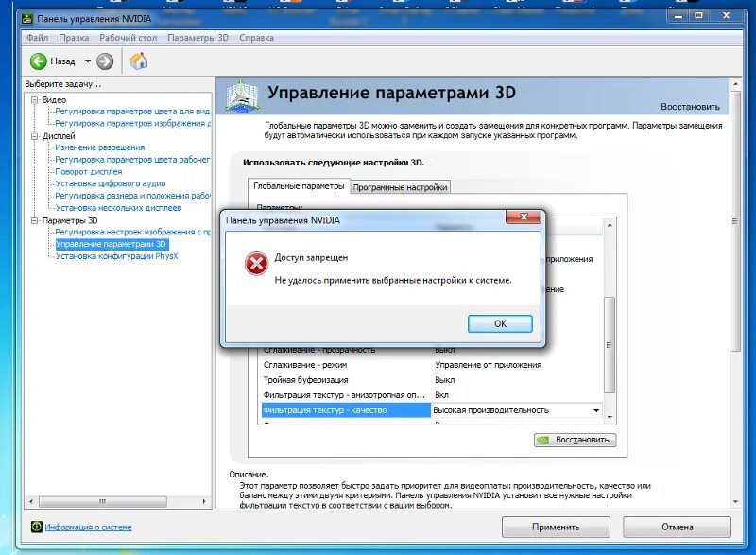Image resolution: width=756 pixels, height=555 pixels.
Task: Collapse the Дисплей tree node
Action: 34,136
